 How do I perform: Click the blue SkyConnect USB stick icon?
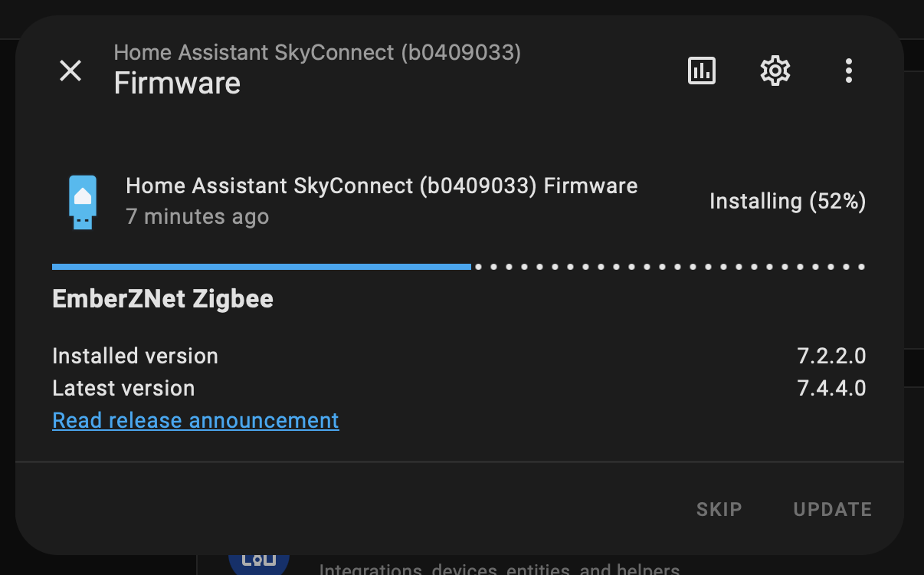coord(83,202)
